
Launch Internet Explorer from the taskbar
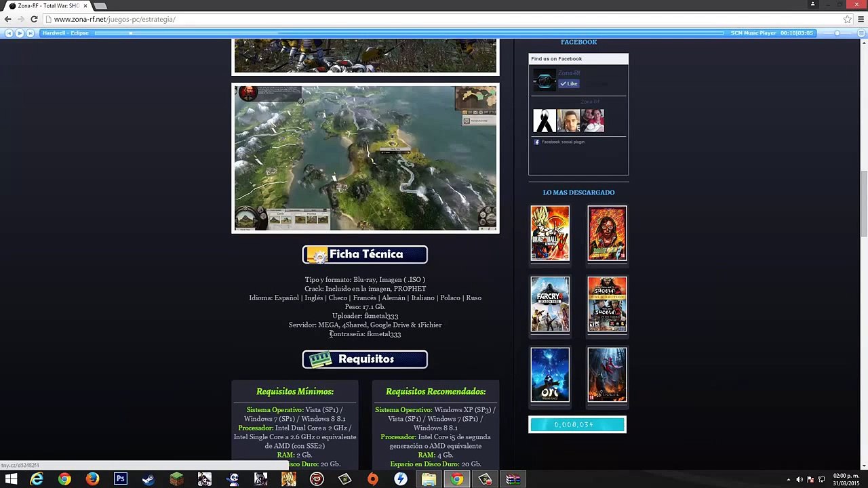[37, 479]
